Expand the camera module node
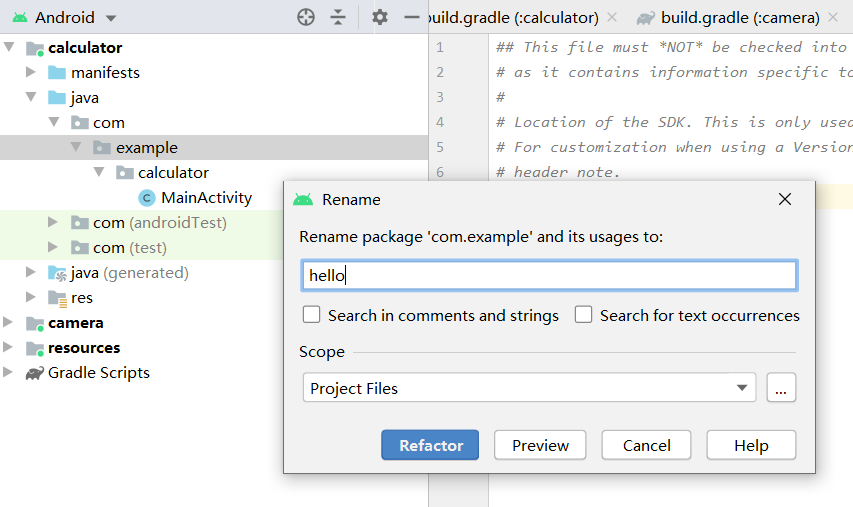 click(9, 323)
